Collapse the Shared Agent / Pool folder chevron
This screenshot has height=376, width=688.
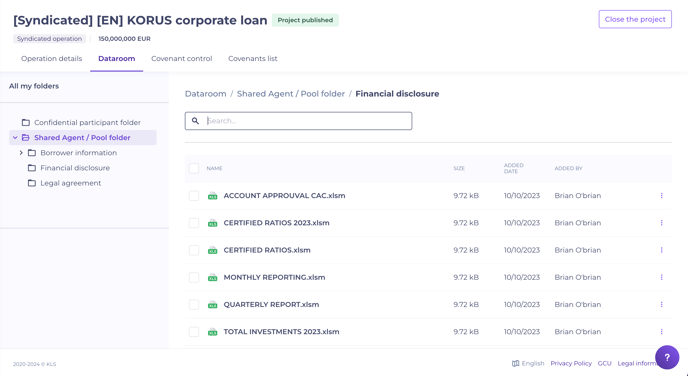(15, 138)
